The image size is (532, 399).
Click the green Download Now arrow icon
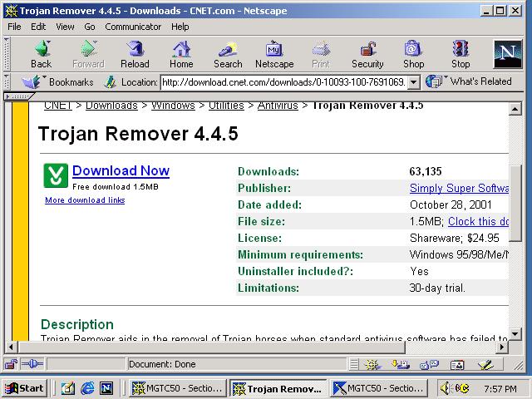[56, 175]
